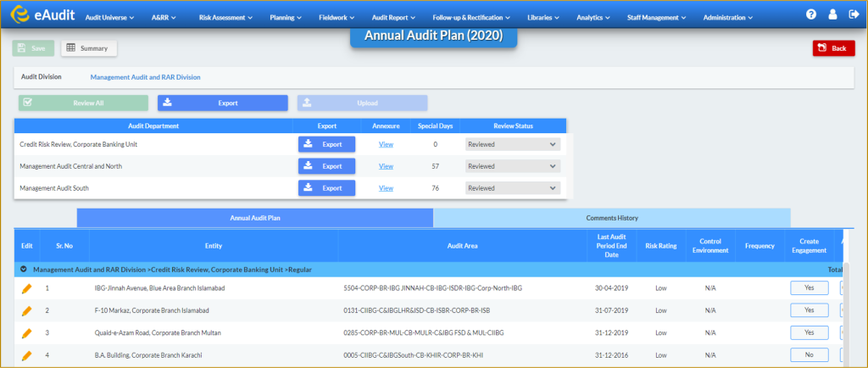The image size is (868, 368).
Task: Open Review Status dropdown for Credit Risk Review
Action: tap(513, 144)
